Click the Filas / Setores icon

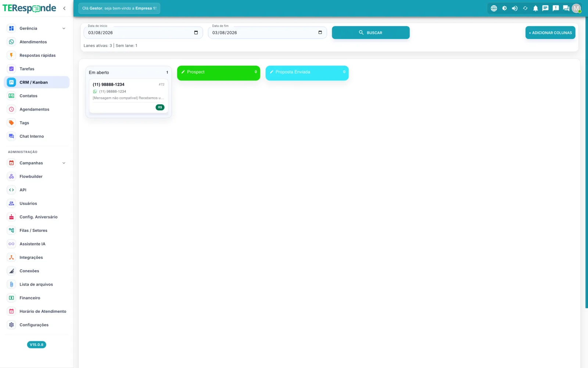pyautogui.click(x=11, y=230)
